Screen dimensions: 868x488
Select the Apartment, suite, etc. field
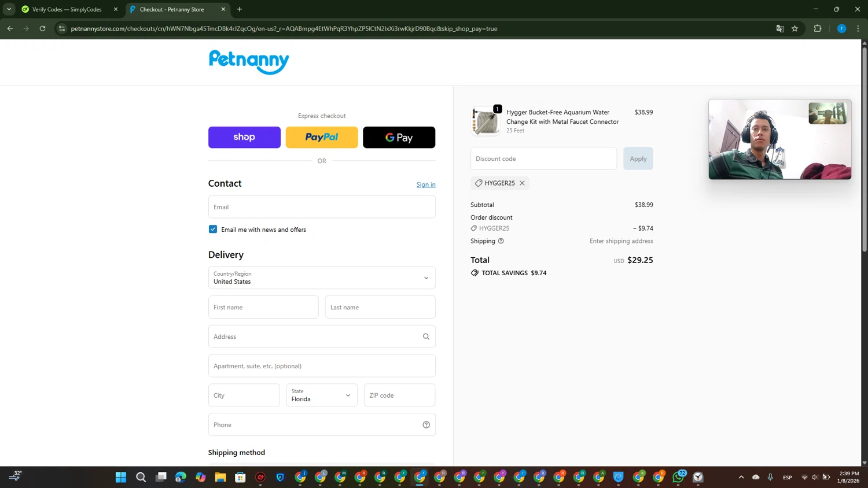[x=322, y=366]
